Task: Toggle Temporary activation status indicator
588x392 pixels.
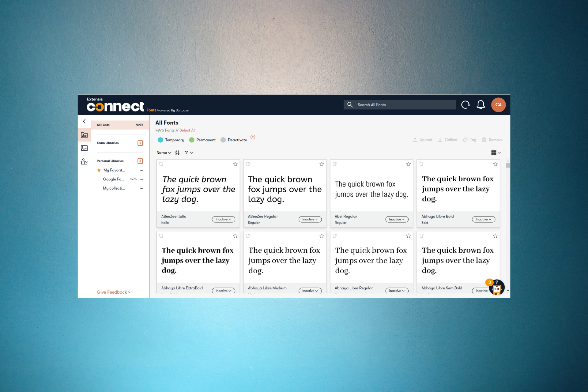Action: point(160,140)
